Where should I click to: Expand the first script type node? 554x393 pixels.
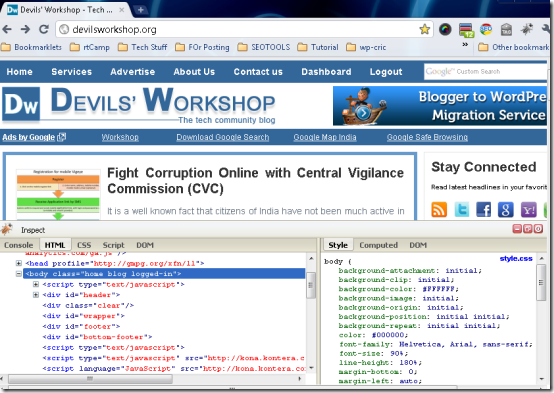36,285
